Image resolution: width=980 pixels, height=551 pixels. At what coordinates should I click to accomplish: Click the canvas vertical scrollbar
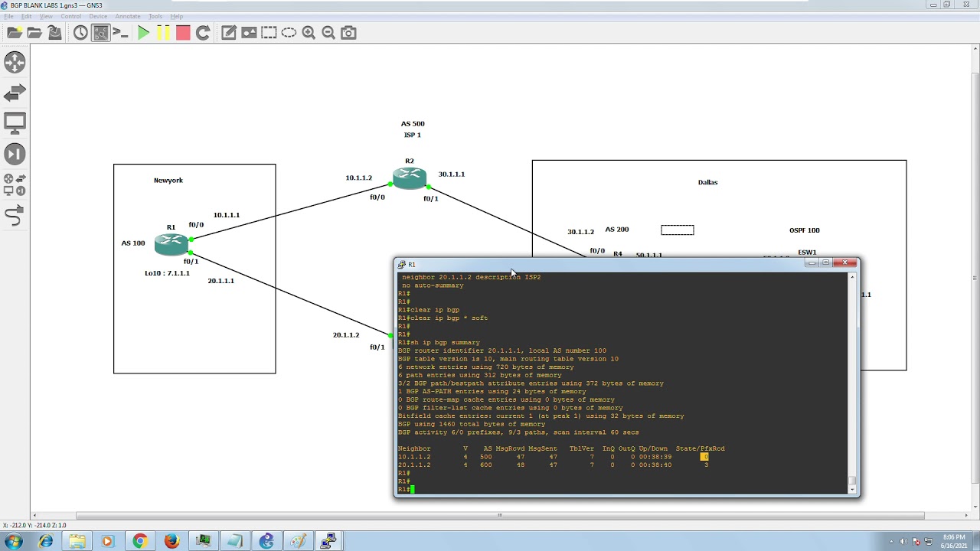coord(975,278)
